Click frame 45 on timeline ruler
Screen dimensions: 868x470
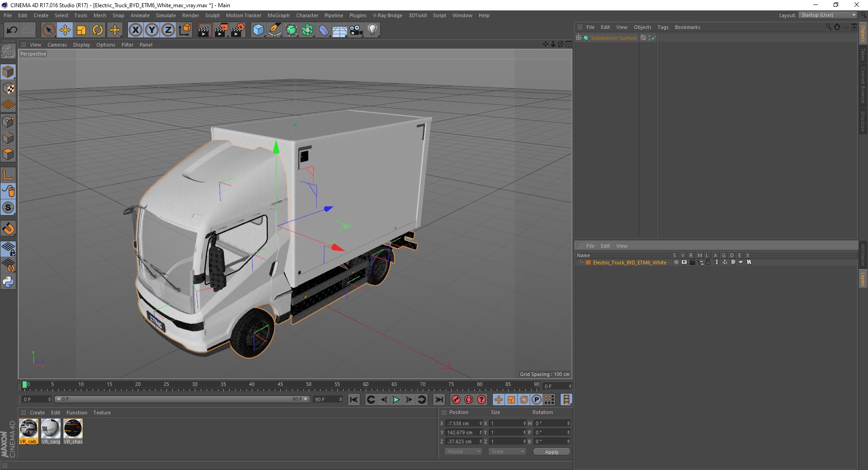[280, 385]
